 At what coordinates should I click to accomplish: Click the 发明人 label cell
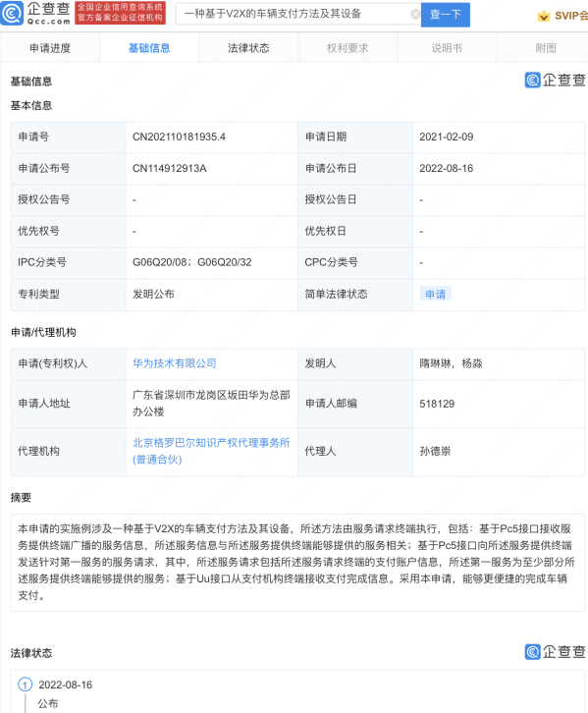point(355,363)
